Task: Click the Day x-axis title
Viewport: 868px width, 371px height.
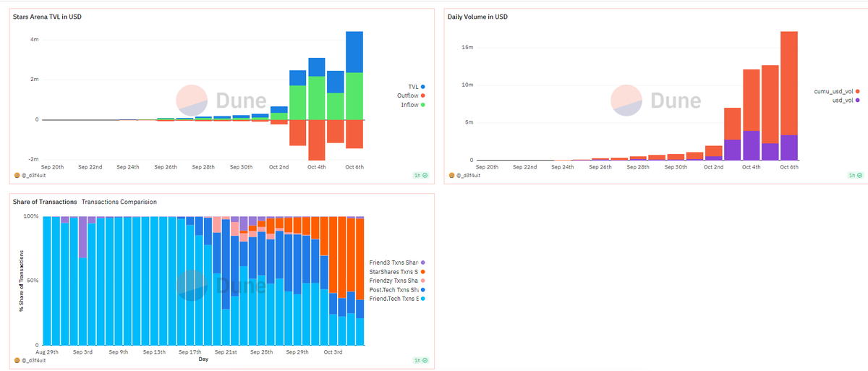Action: click(x=203, y=359)
